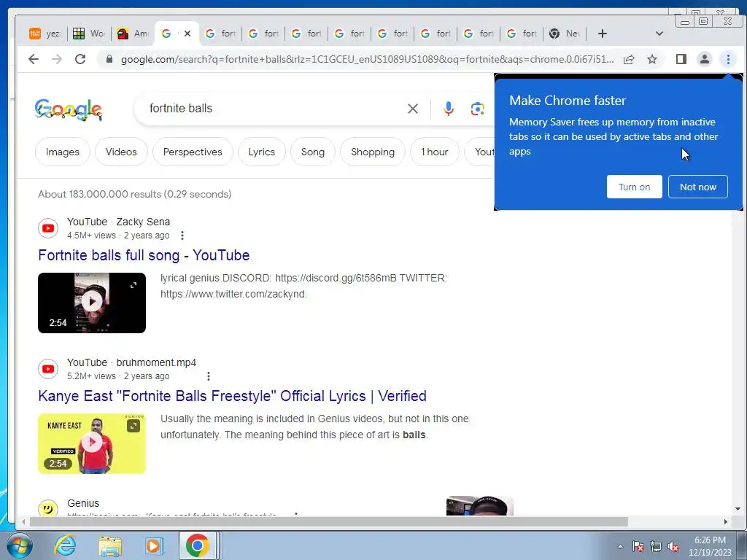The width and height of the screenshot is (747, 560).
Task: Start a voice search with the microphone
Action: coord(449,109)
